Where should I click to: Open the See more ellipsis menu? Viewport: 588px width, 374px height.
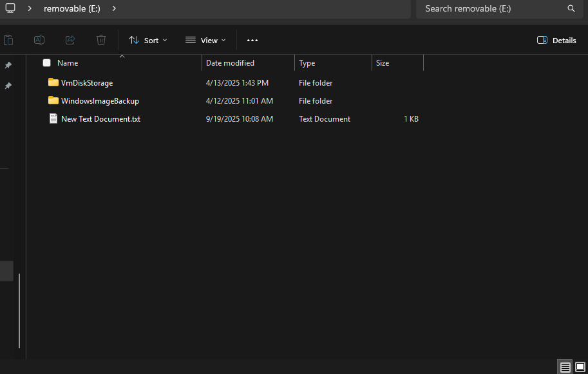coord(252,40)
